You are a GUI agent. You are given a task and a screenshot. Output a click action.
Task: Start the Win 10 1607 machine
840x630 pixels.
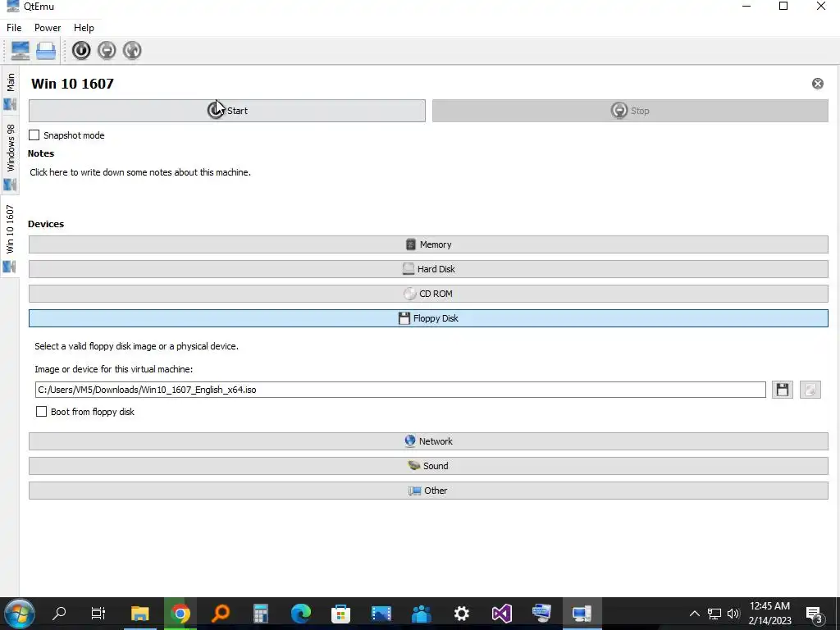[227, 111]
